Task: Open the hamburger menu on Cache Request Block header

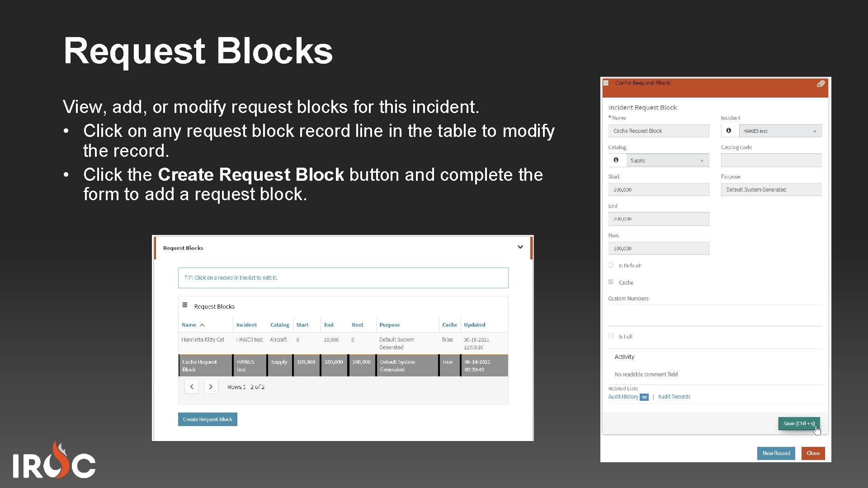Action: pyautogui.click(x=606, y=83)
